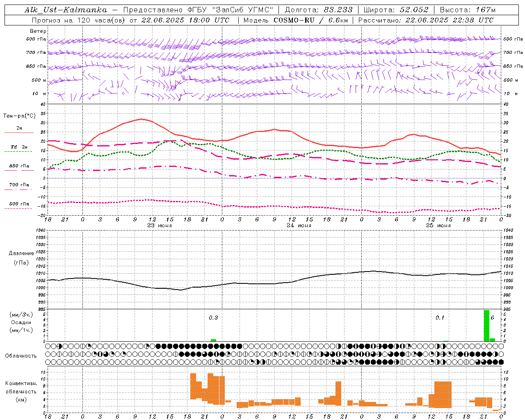Screen dimensions: 525x420
Task: Click the Долгота: 83.233 longitude value
Action: 319,10
